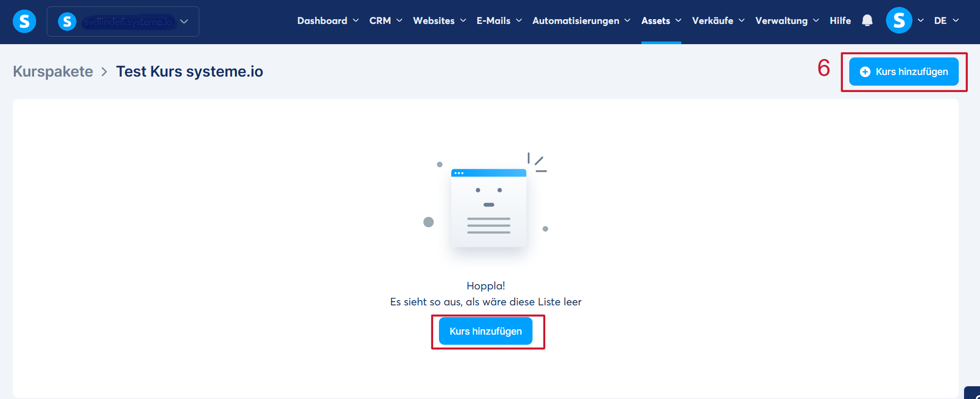Click the top-right Kurs hinzufügen button

click(903, 72)
